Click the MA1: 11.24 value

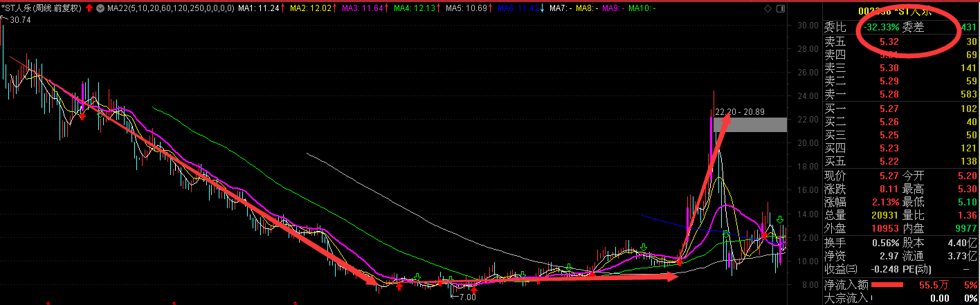(x=260, y=8)
